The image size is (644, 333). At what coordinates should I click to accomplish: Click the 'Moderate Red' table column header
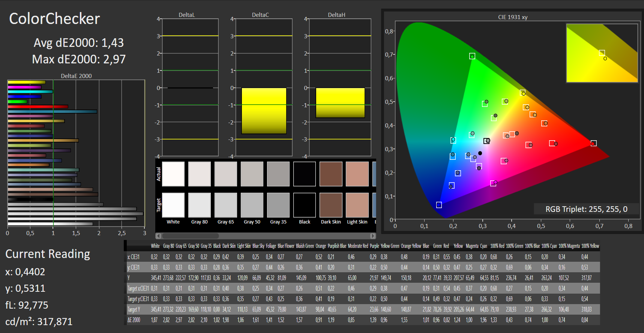[x=358, y=246]
